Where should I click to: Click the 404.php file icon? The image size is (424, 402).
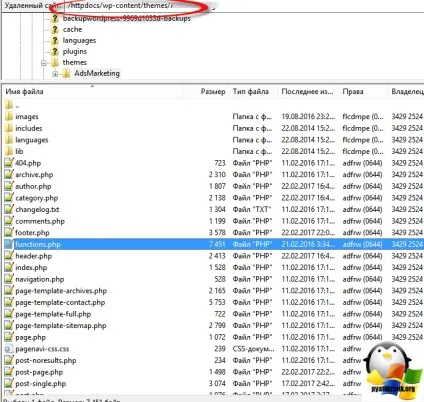(9, 163)
